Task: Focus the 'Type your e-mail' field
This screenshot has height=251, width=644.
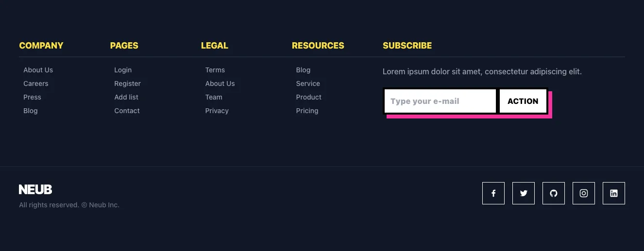Action: 440,101
